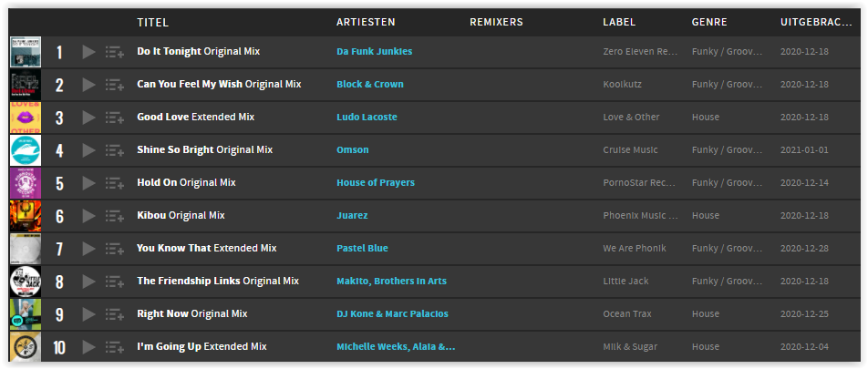Open label Cruise Music
Screen dimensions: 868x369
(x=631, y=150)
